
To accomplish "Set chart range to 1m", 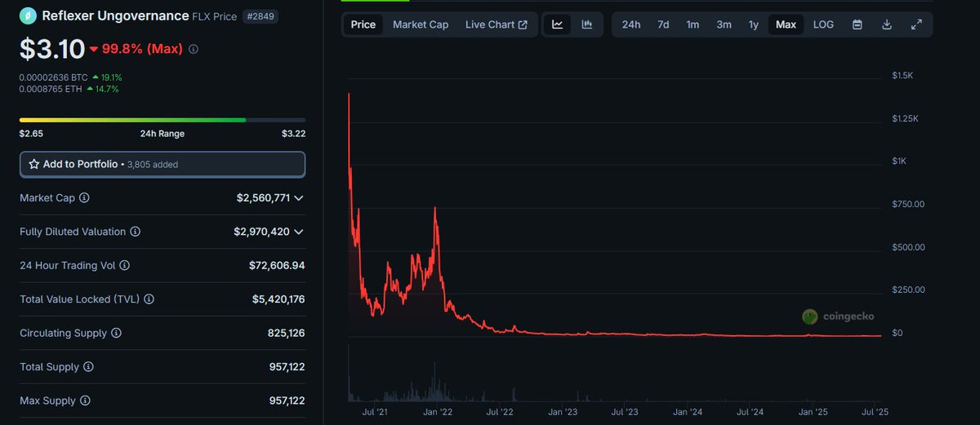I will point(693,24).
